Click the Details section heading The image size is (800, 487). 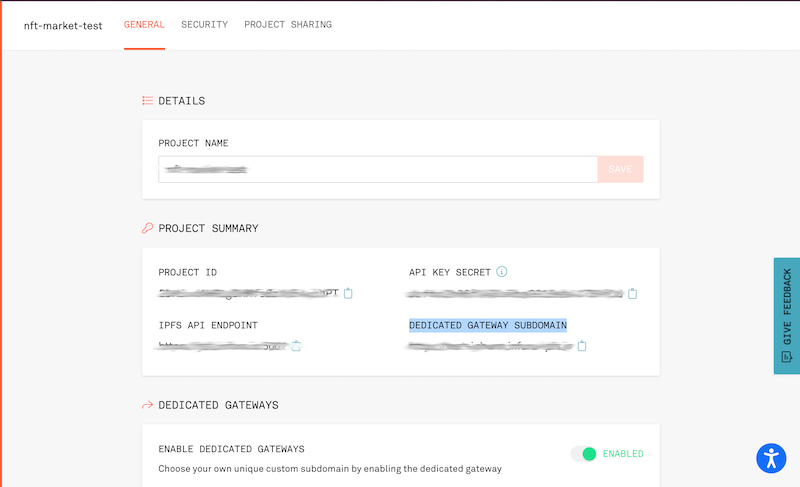pos(182,101)
